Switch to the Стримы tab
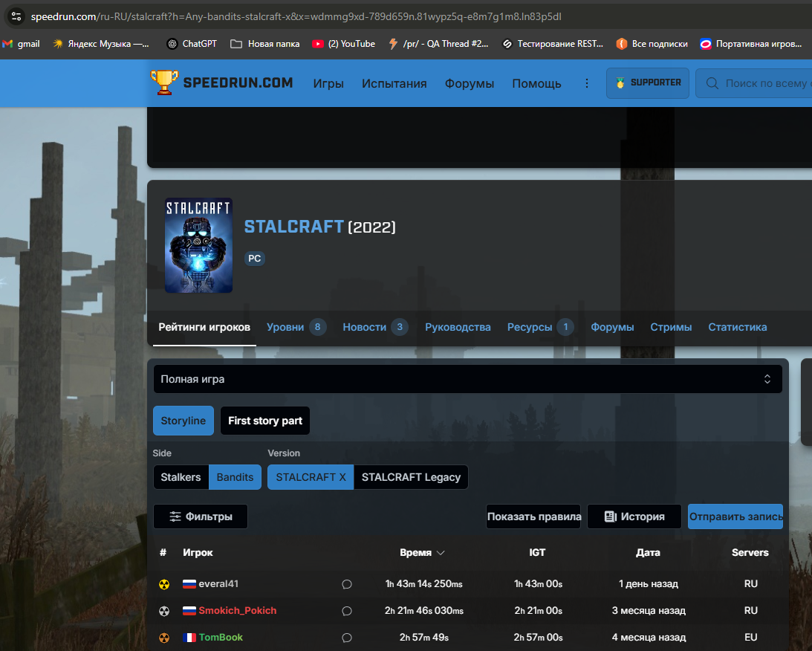The width and height of the screenshot is (812, 651). (671, 327)
